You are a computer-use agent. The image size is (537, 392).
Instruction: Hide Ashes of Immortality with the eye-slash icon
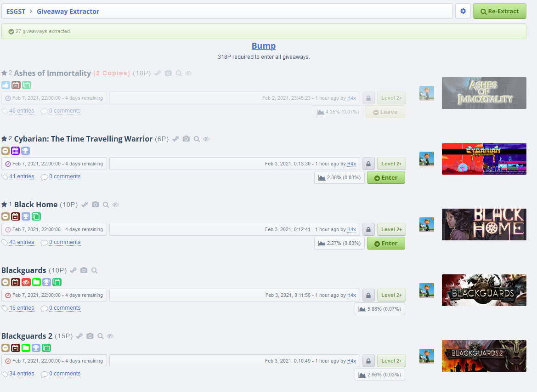point(188,73)
